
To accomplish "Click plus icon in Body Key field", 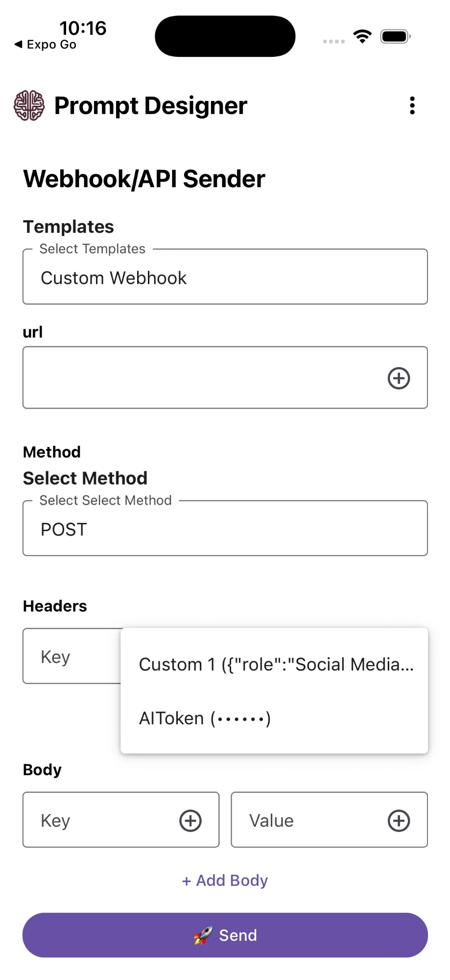I will click(190, 821).
